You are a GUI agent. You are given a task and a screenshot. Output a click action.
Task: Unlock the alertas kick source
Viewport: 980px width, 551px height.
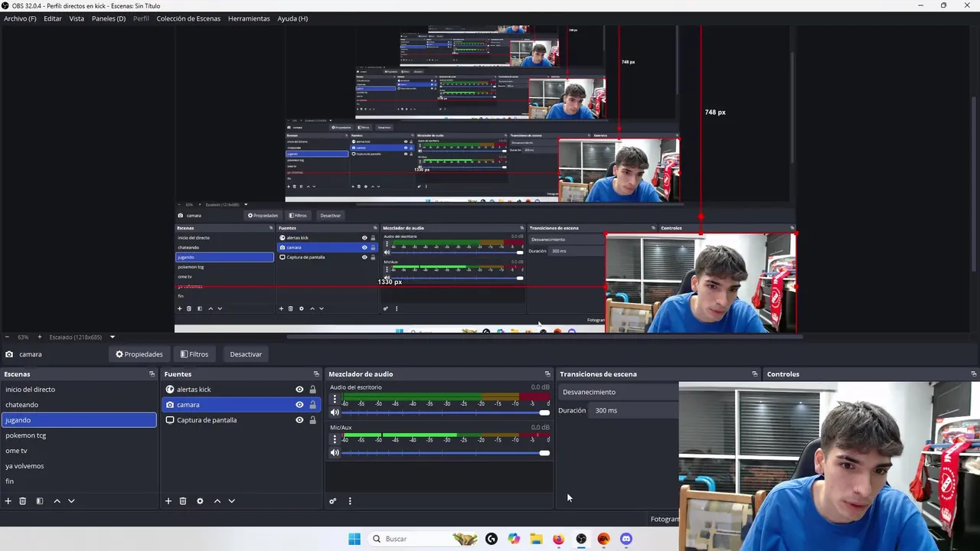(x=312, y=390)
